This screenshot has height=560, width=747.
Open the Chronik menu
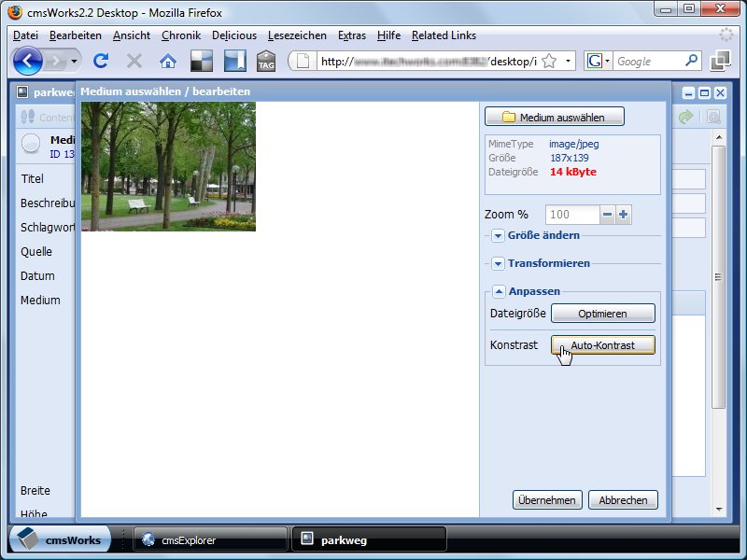181,35
